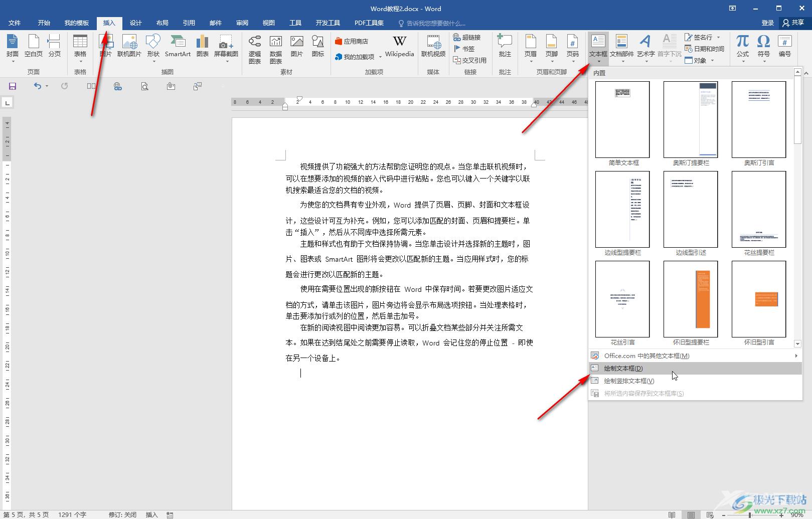Switch to the References (引用) tab

click(x=189, y=23)
